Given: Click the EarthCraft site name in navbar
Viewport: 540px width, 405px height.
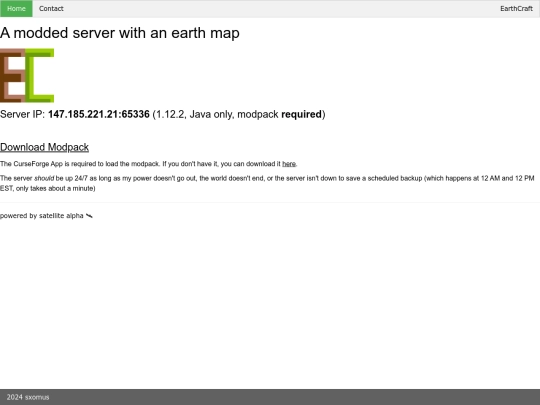Looking at the screenshot, I should coord(516,9).
